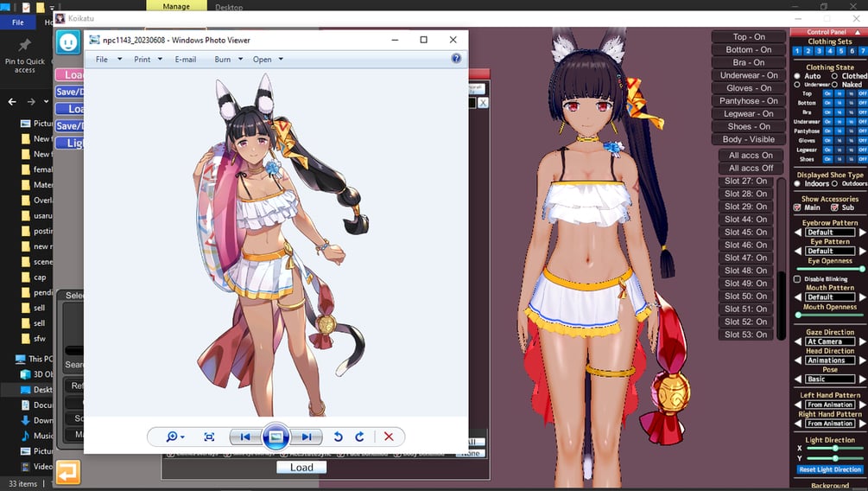Select previous Gaze Direction with left arrow

[x=798, y=341]
